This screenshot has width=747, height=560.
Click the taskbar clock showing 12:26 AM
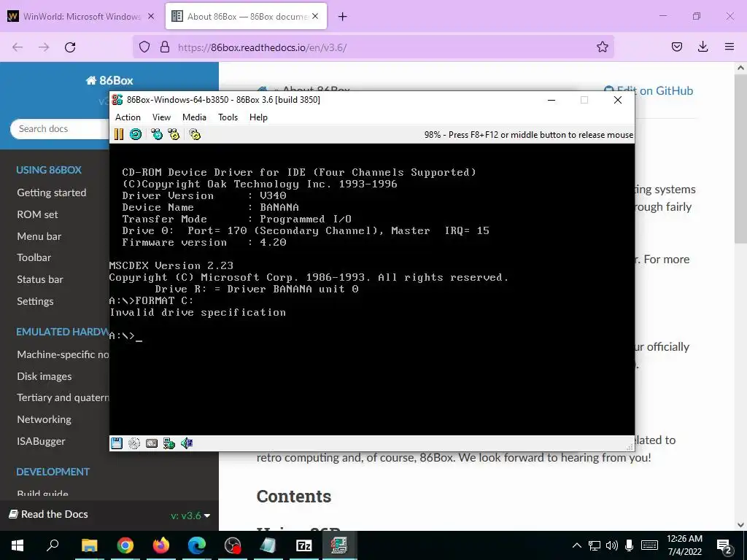[684, 545]
